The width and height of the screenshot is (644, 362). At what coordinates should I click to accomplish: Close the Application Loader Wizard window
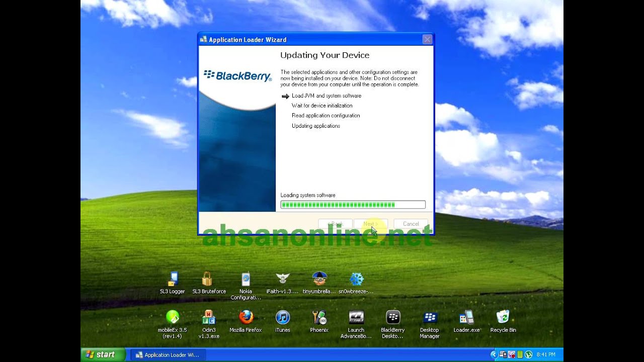427,39
